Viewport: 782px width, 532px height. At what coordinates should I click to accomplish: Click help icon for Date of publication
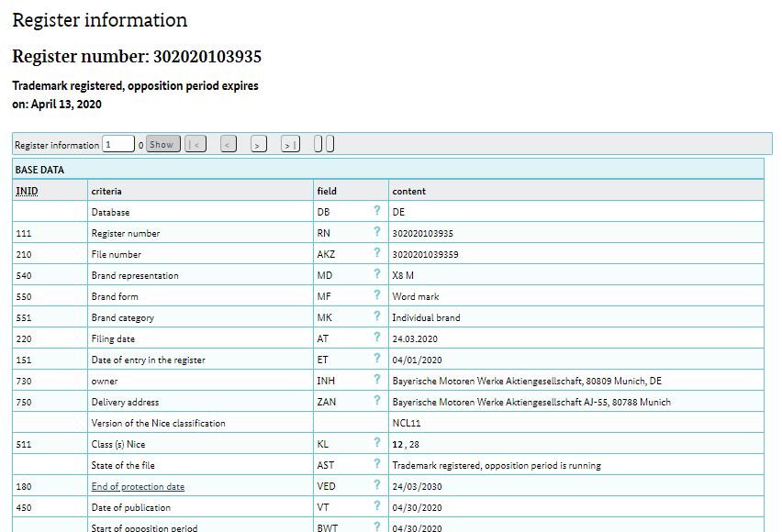point(376,506)
